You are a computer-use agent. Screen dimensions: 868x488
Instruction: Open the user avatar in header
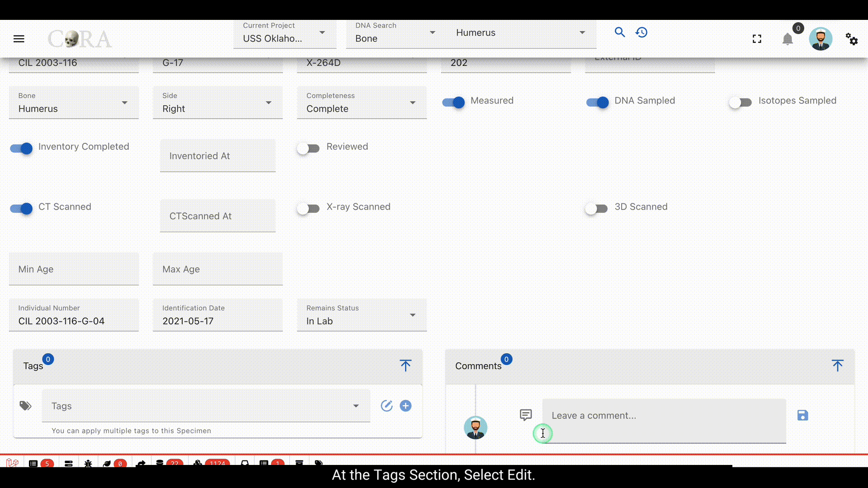coord(821,39)
